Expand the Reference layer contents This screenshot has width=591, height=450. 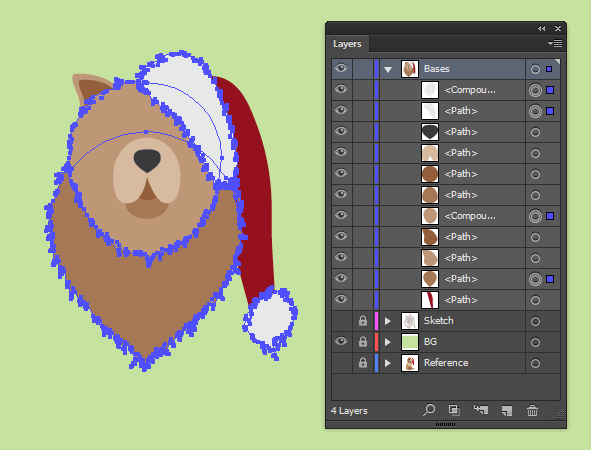[x=387, y=363]
